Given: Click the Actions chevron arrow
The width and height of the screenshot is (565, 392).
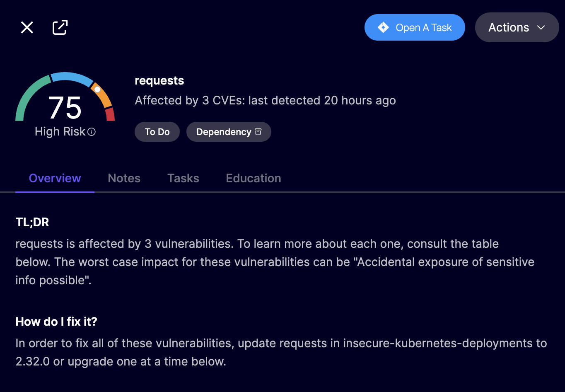Looking at the screenshot, I should 541,28.
